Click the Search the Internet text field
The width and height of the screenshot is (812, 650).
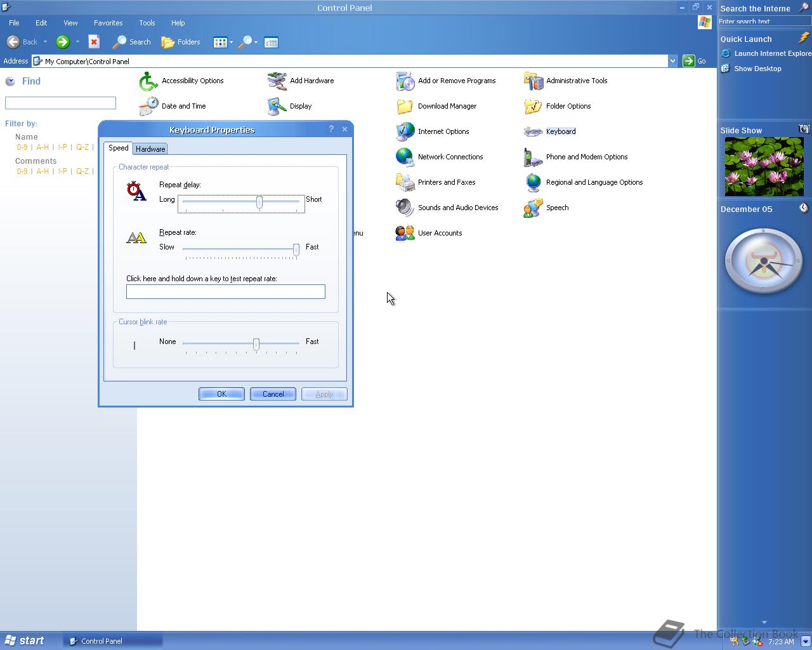point(764,22)
